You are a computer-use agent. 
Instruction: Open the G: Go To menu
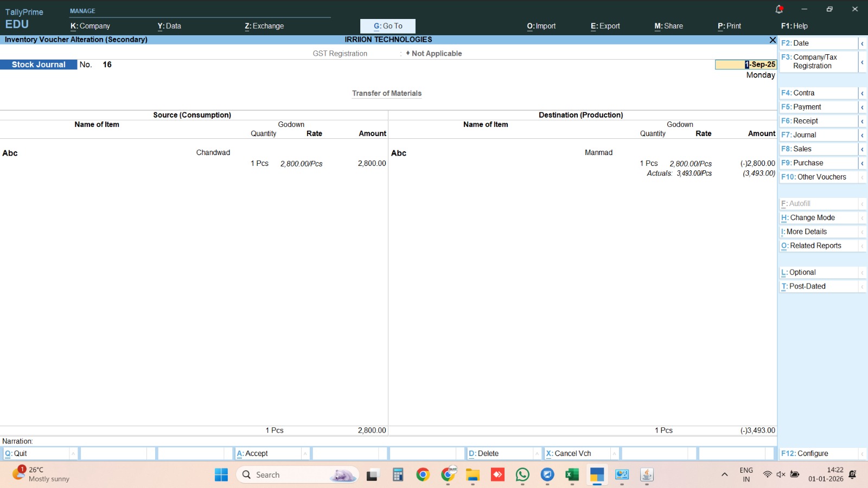pyautogui.click(x=388, y=26)
